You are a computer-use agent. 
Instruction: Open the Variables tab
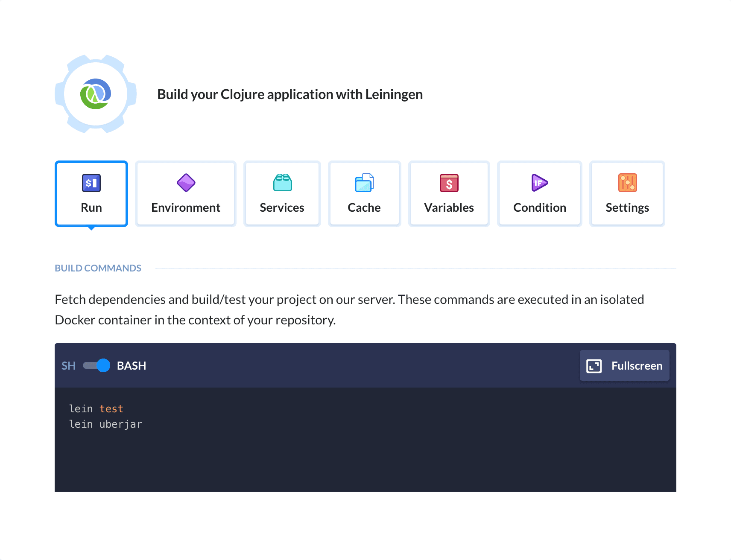449,193
